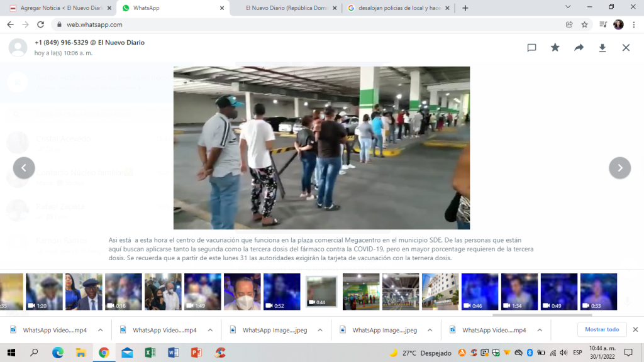Open menu arrow for first WhatsApp Image download
The width and height of the screenshot is (644, 362).
320,330
